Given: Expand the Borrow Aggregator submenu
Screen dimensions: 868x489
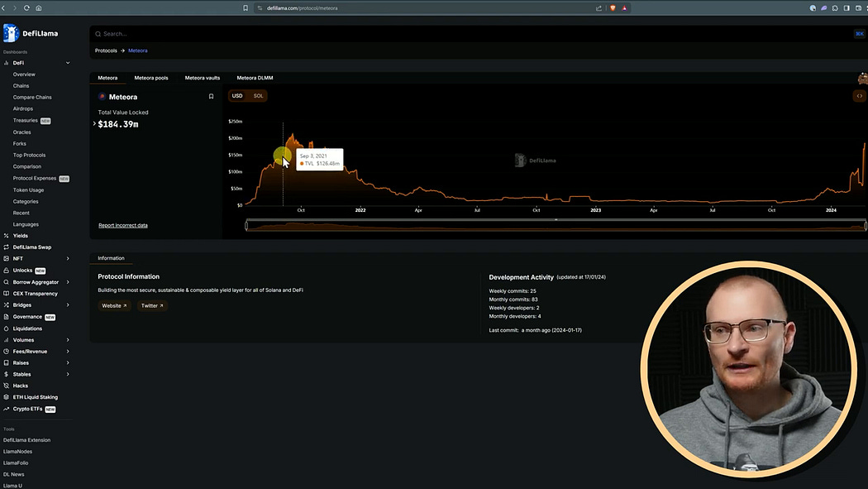Looking at the screenshot, I should tap(68, 282).
